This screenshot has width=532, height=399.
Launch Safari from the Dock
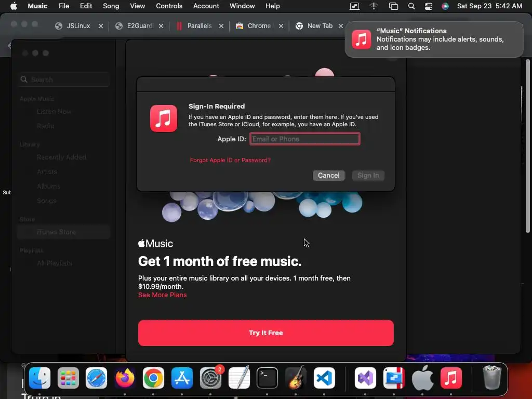96,378
